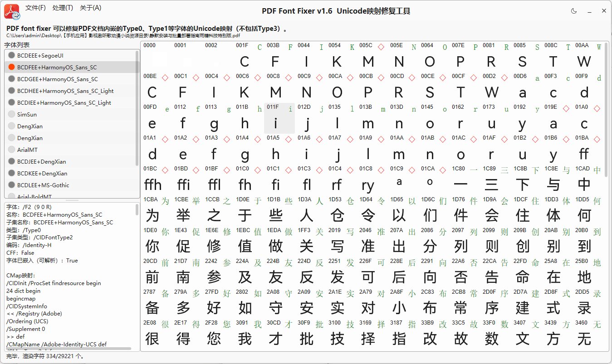The image size is (612, 364).
Task: Select the 你 glyph cell coded 1DE0
Action: pyautogui.click(x=156, y=241)
